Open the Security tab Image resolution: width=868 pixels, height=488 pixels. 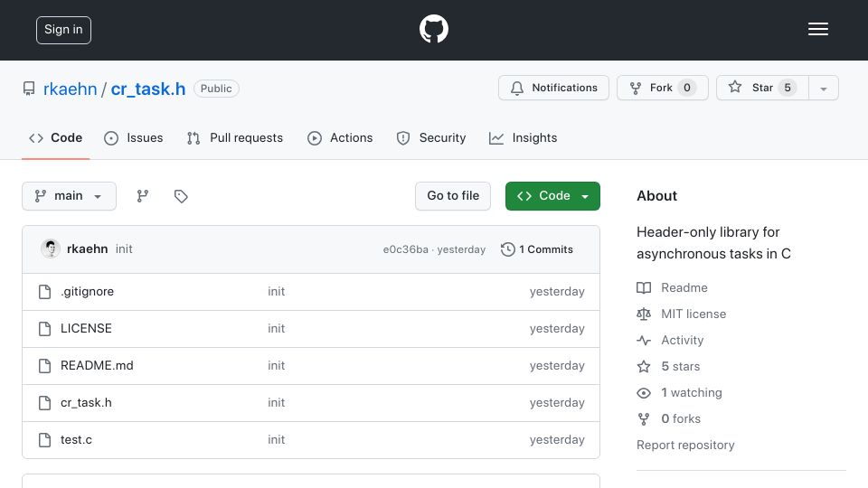[x=431, y=137]
